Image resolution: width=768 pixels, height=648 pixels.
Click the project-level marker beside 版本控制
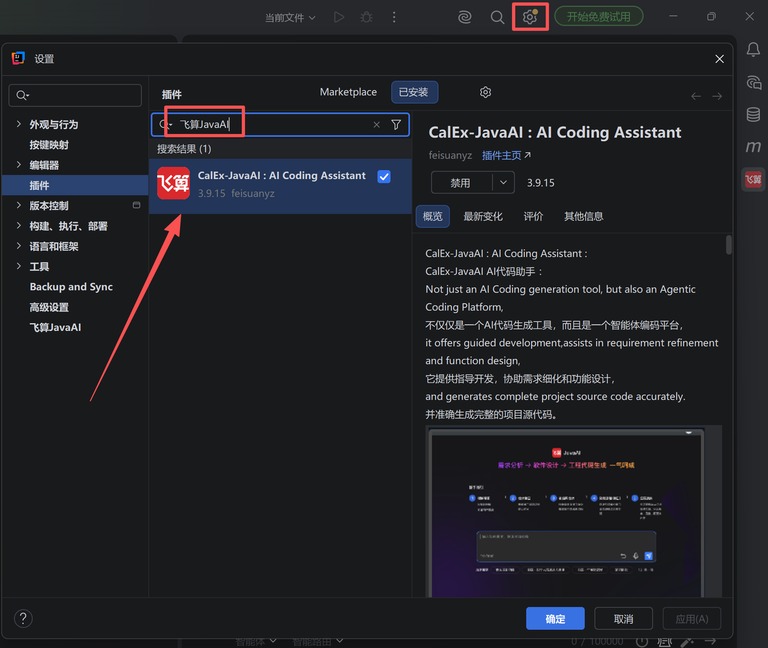point(136,205)
